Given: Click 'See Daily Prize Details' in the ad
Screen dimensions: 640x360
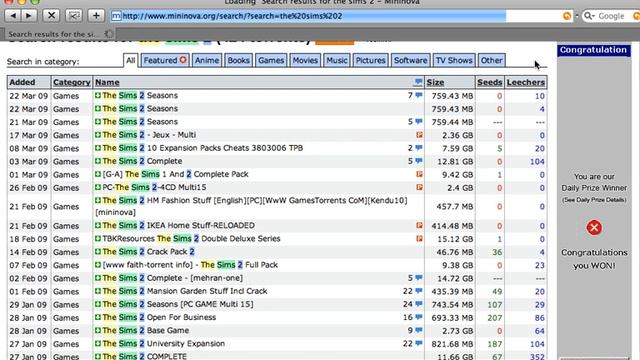Looking at the screenshot, I should click(594, 200).
